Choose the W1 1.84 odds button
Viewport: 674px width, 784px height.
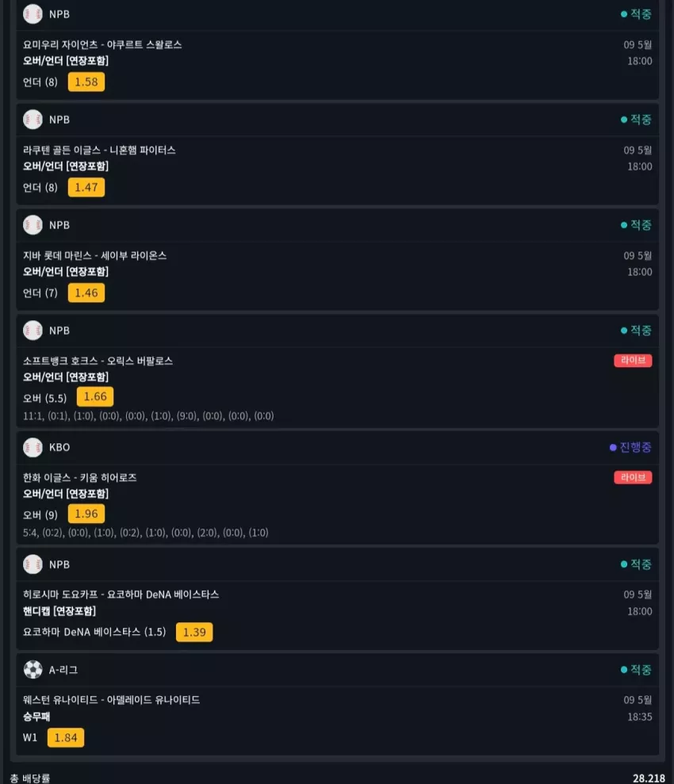pos(66,737)
